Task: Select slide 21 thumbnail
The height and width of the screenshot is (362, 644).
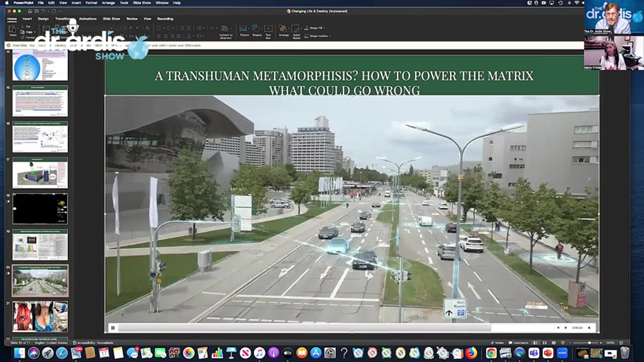Action: (x=40, y=317)
